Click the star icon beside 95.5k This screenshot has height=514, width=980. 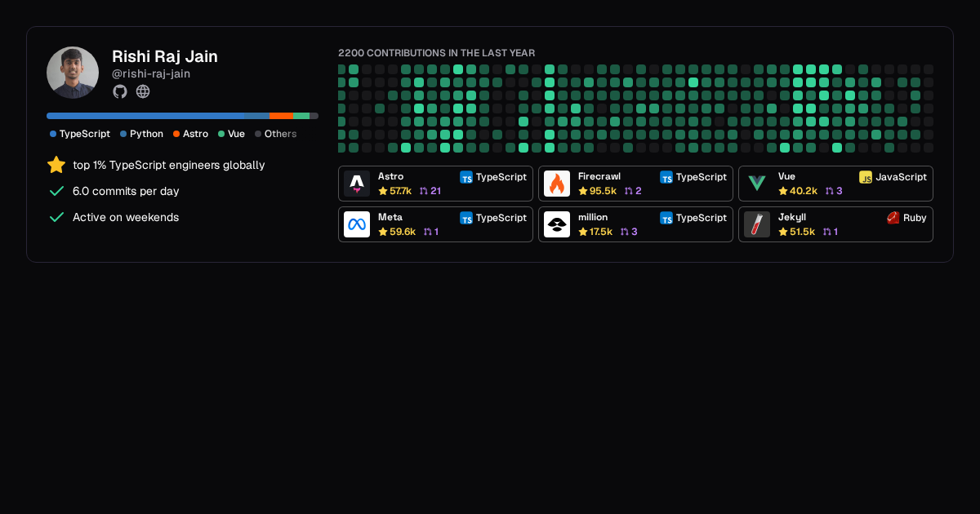click(583, 191)
